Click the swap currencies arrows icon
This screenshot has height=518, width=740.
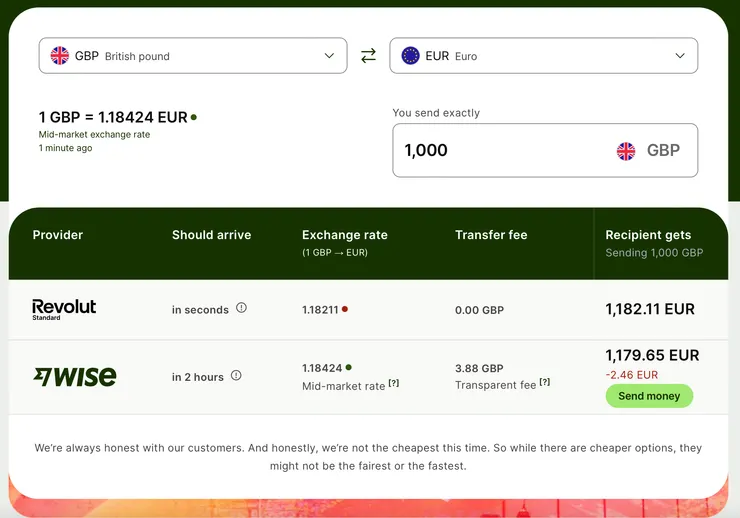(368, 56)
